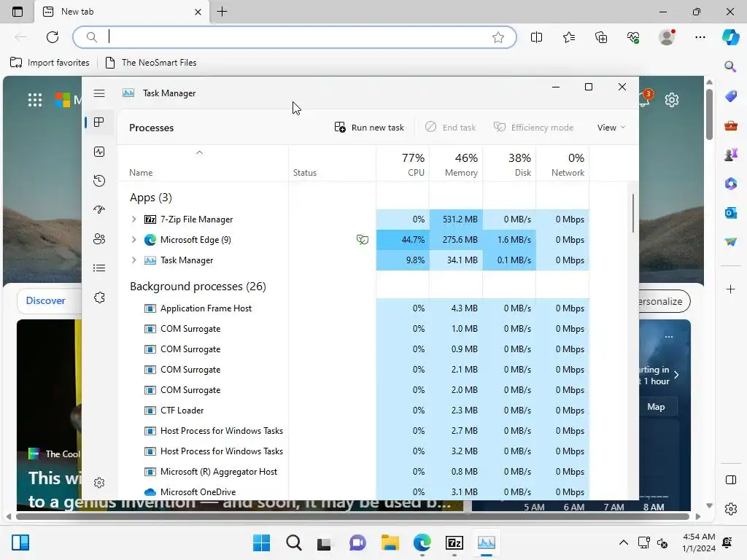Open Startup apps page in sidebar
This screenshot has height=560, width=747.
(x=99, y=209)
